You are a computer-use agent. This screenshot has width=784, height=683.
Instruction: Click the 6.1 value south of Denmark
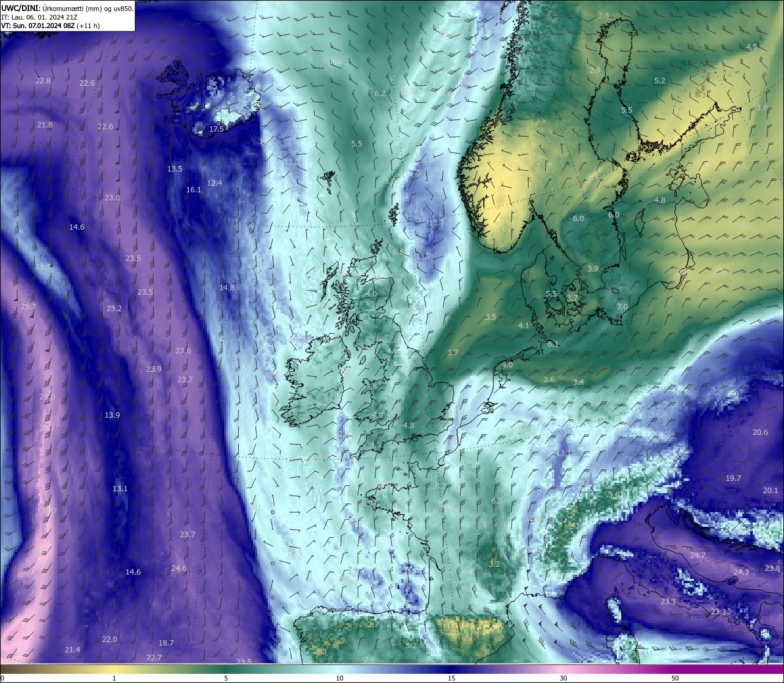(x=553, y=344)
